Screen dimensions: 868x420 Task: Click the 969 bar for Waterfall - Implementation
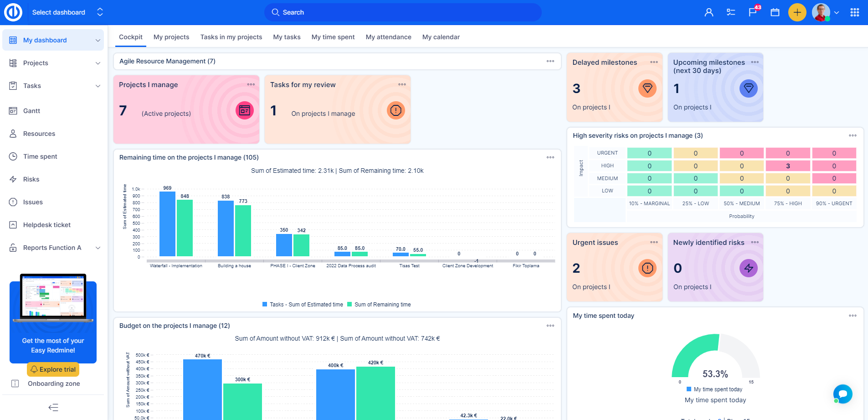(x=167, y=223)
